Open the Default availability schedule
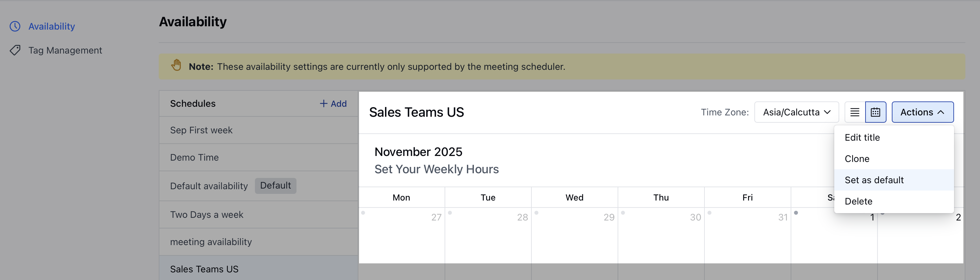980x280 pixels. [x=208, y=186]
